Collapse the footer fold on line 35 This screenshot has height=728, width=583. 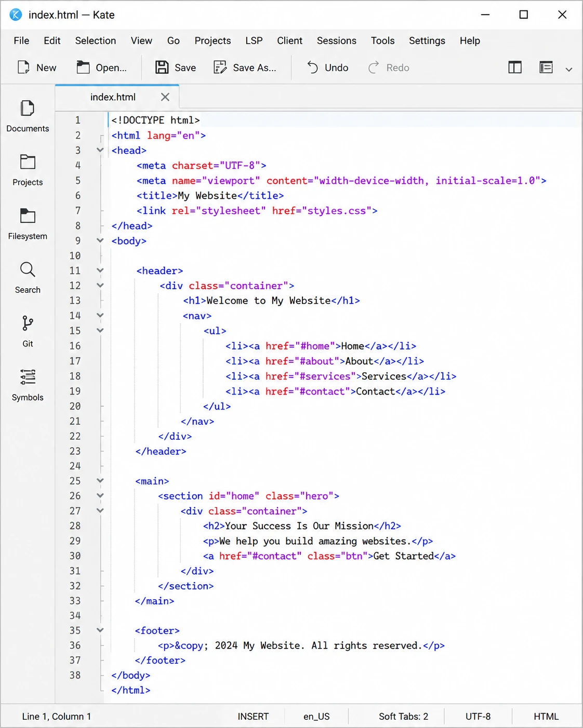100,630
